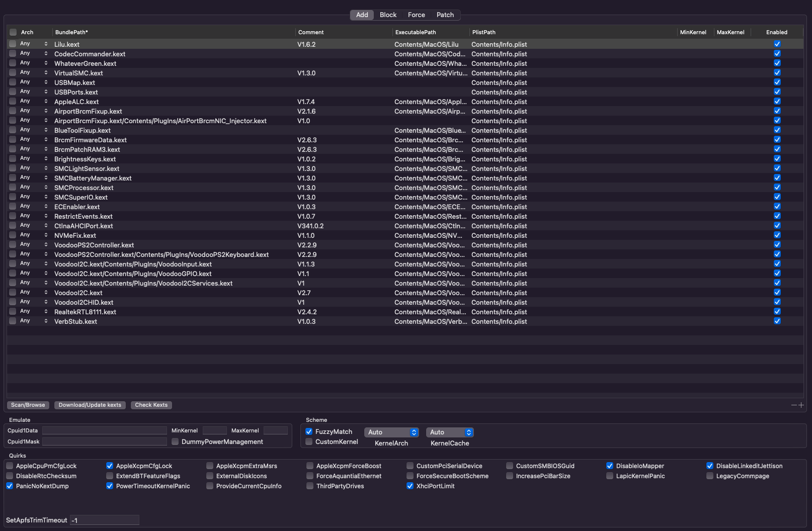Enable DummyPowerManagement option
This screenshot has height=531, width=812.
pos(175,442)
